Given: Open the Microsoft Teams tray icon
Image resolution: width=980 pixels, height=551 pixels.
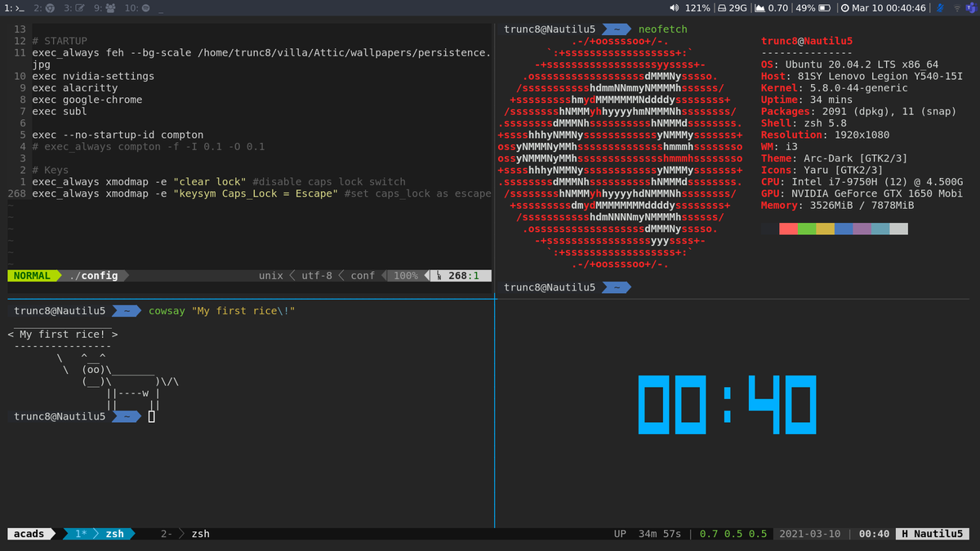Looking at the screenshot, I should [969, 7].
